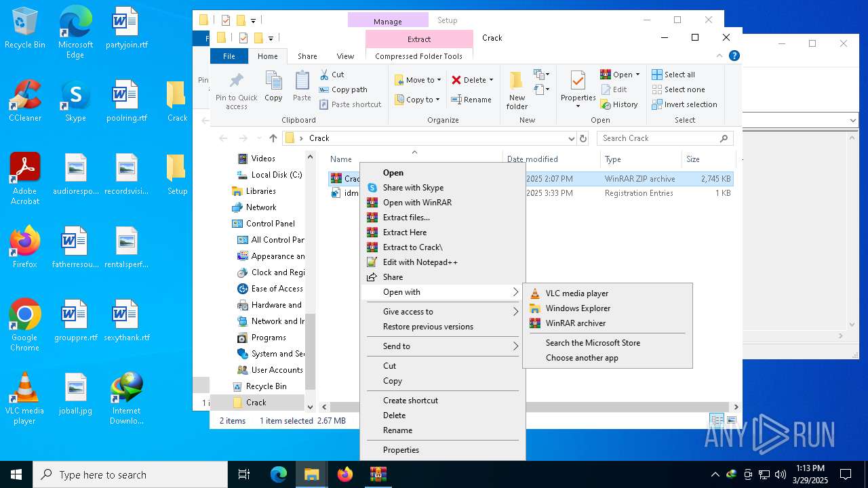Click Search the Microsoft Store
This screenshot has height=488, width=868.
pyautogui.click(x=608, y=343)
